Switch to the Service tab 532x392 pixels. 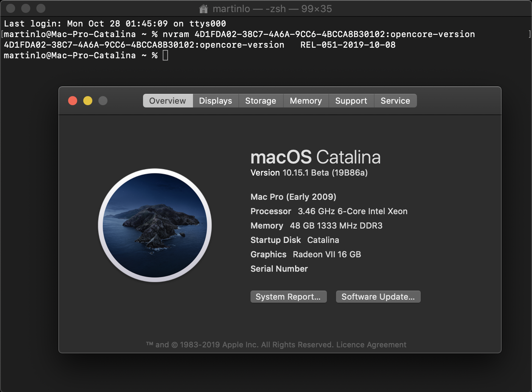click(395, 101)
